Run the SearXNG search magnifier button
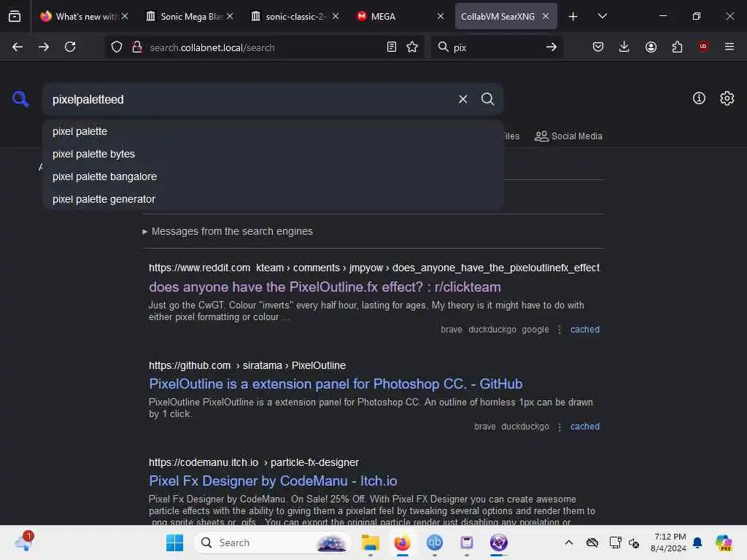The height and width of the screenshot is (560, 747). [487, 99]
